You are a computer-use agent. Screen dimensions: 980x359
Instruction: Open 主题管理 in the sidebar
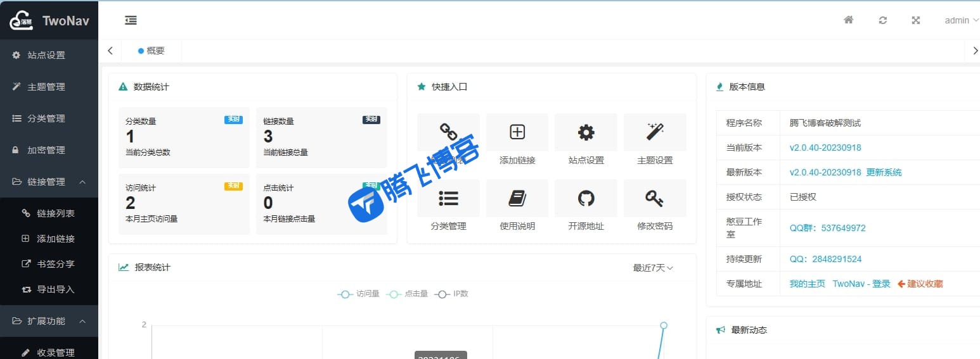click(49, 87)
